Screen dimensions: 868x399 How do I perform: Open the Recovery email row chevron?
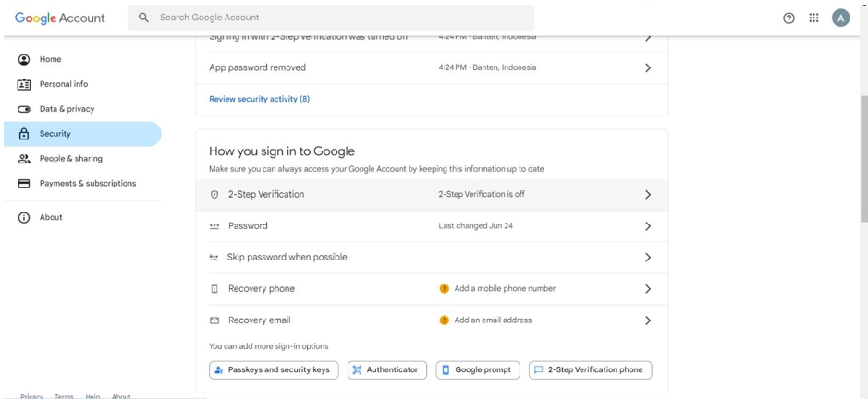click(x=648, y=320)
